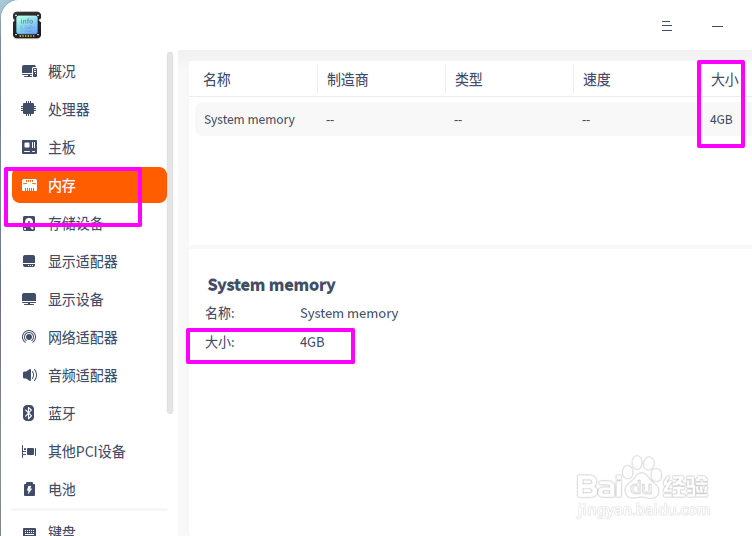Click the 类型 column header
The height and width of the screenshot is (536, 752).
[469, 80]
